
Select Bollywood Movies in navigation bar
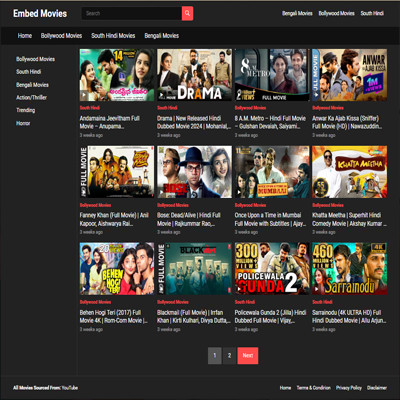[x=61, y=36]
